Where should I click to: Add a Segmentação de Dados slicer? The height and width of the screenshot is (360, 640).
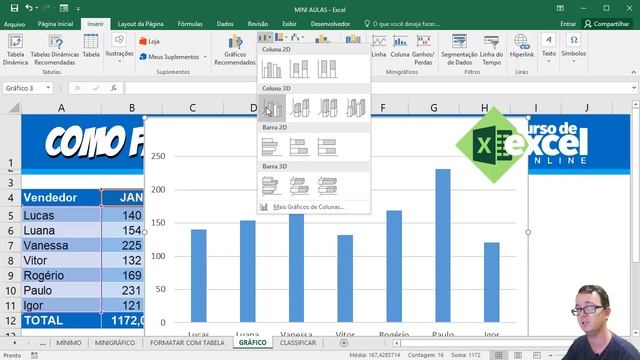tap(459, 50)
